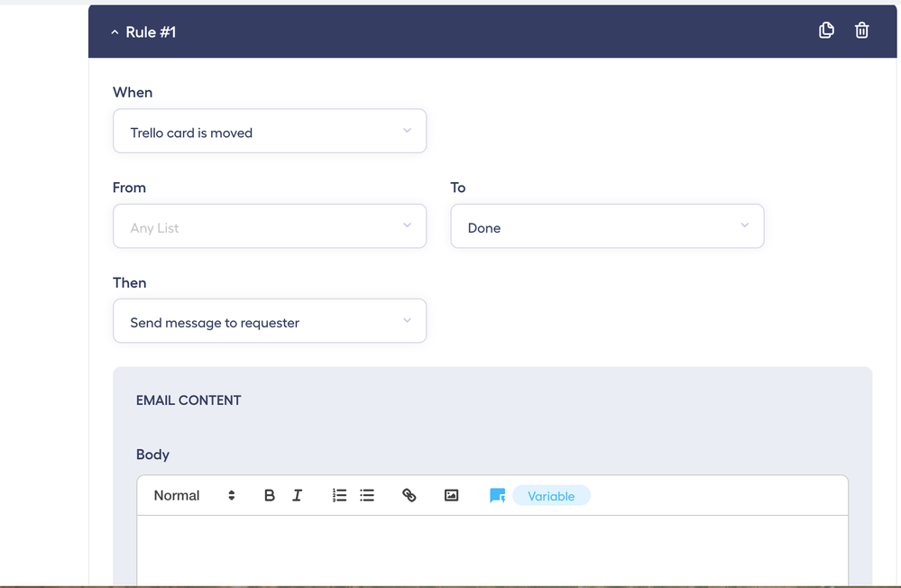Delete Rule #1 using the trash icon
This screenshot has height=588, width=901.
click(x=861, y=31)
